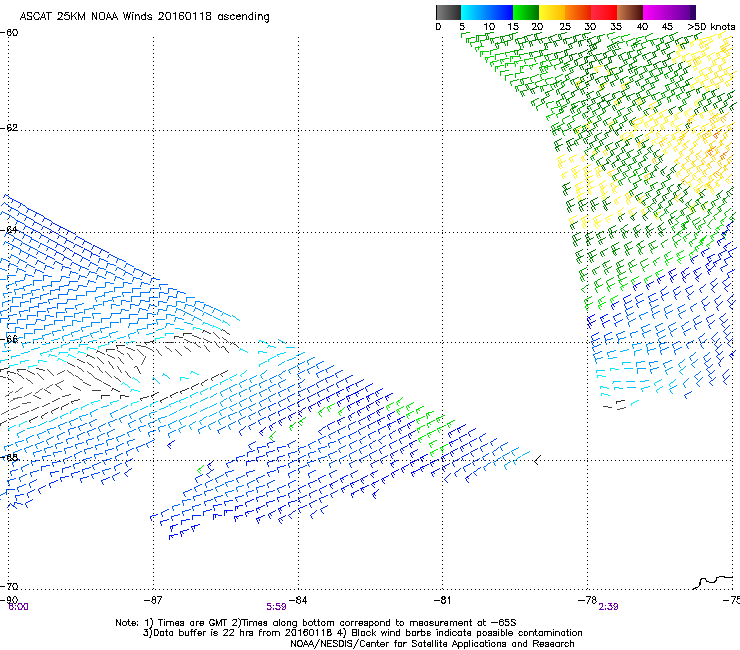This screenshot has height=650, width=740.
Task: Click the longitude label '-87'
Action: [x=153, y=600]
